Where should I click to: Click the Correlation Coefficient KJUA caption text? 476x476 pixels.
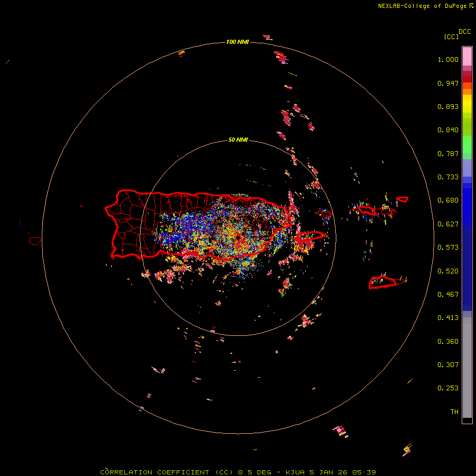point(238,472)
